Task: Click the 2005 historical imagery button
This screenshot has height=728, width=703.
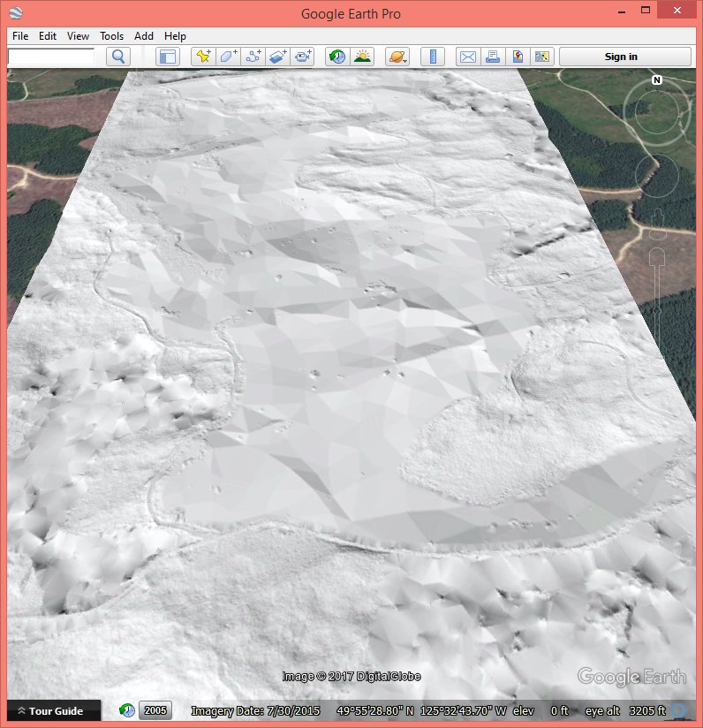Action: (155, 710)
